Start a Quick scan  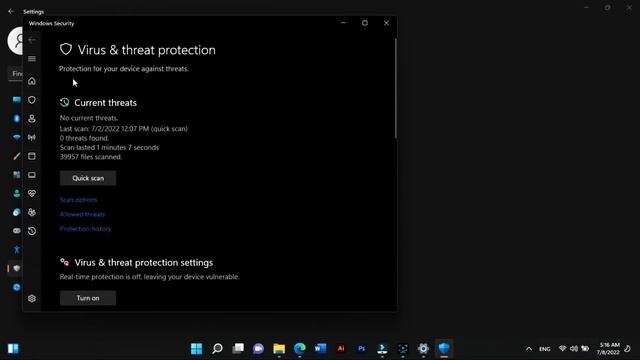(88, 178)
